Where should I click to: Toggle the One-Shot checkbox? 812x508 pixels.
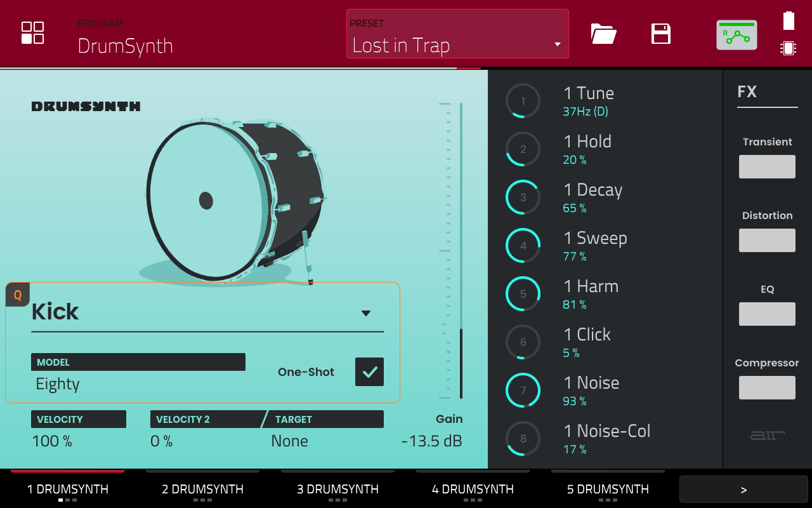[369, 372]
